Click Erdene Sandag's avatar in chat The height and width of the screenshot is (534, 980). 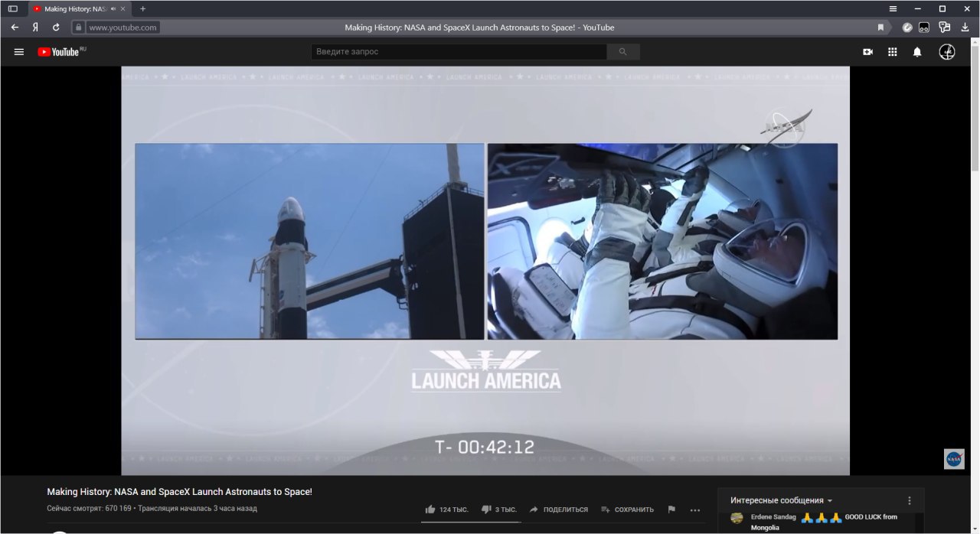737,518
